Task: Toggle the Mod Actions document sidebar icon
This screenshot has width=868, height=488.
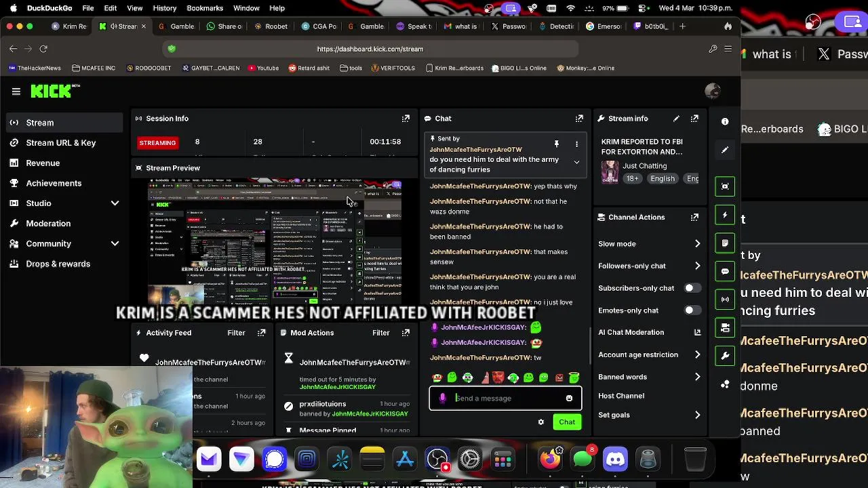Action: [725, 243]
